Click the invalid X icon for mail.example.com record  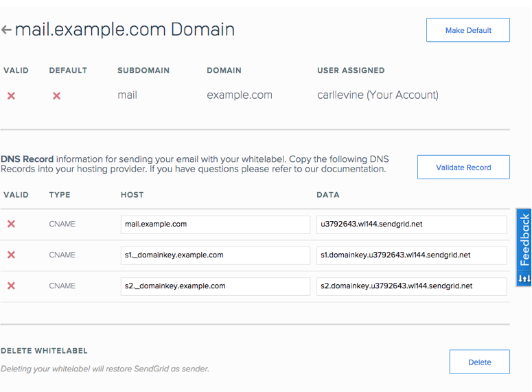(11, 224)
